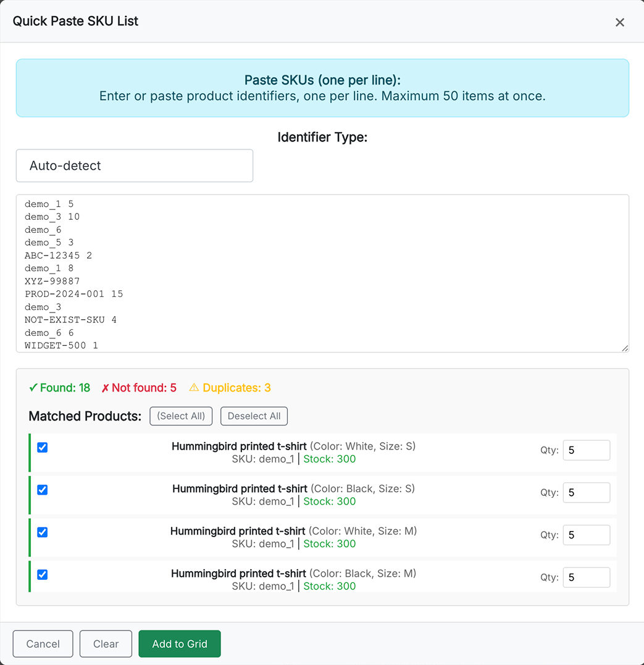Click the 'ABC-12345 2' line in textarea
The height and width of the screenshot is (665, 644).
pos(58,255)
